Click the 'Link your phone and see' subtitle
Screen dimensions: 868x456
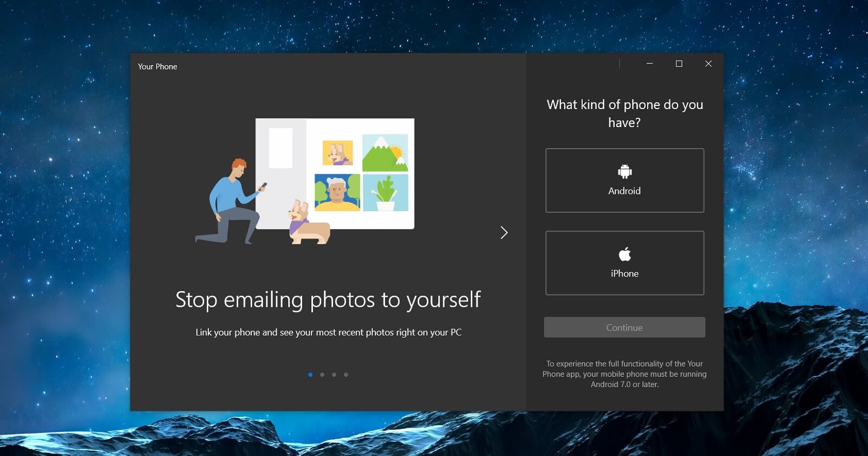(x=328, y=332)
